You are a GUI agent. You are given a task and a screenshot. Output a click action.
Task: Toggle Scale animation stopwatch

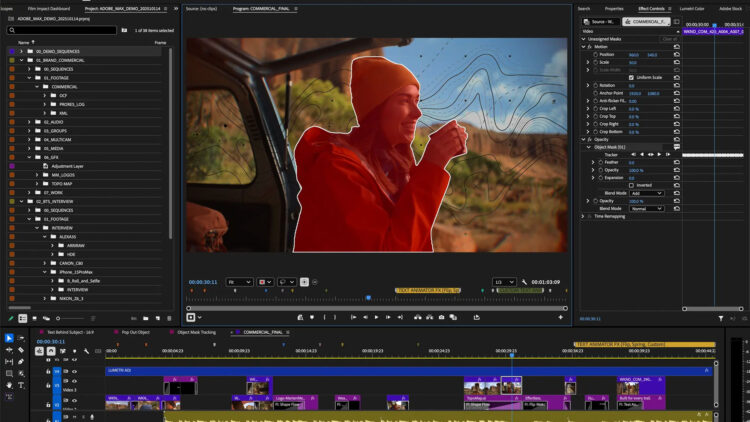[596, 62]
